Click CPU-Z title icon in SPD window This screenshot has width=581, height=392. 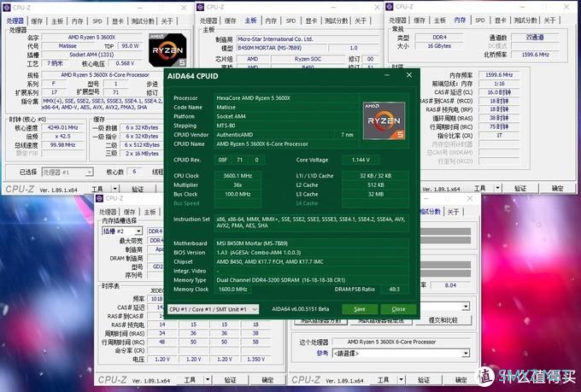click(99, 199)
